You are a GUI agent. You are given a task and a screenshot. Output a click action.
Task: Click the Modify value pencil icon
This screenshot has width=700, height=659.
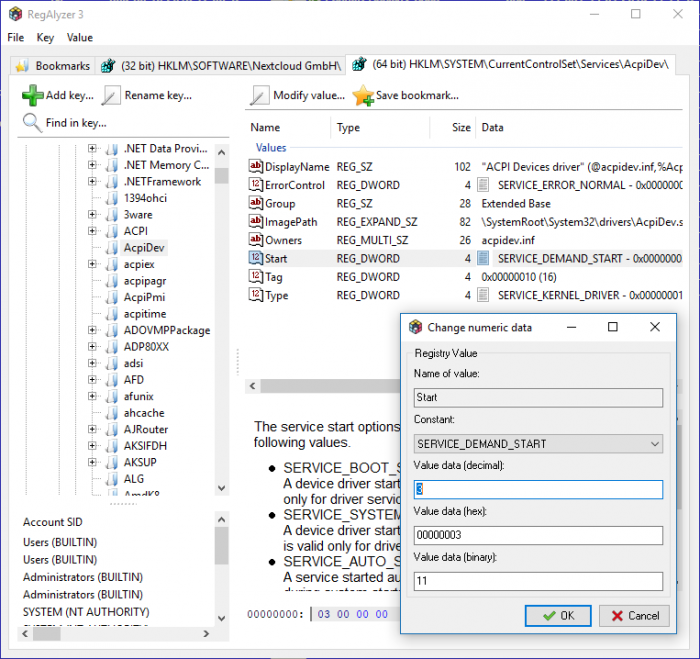(x=260, y=96)
